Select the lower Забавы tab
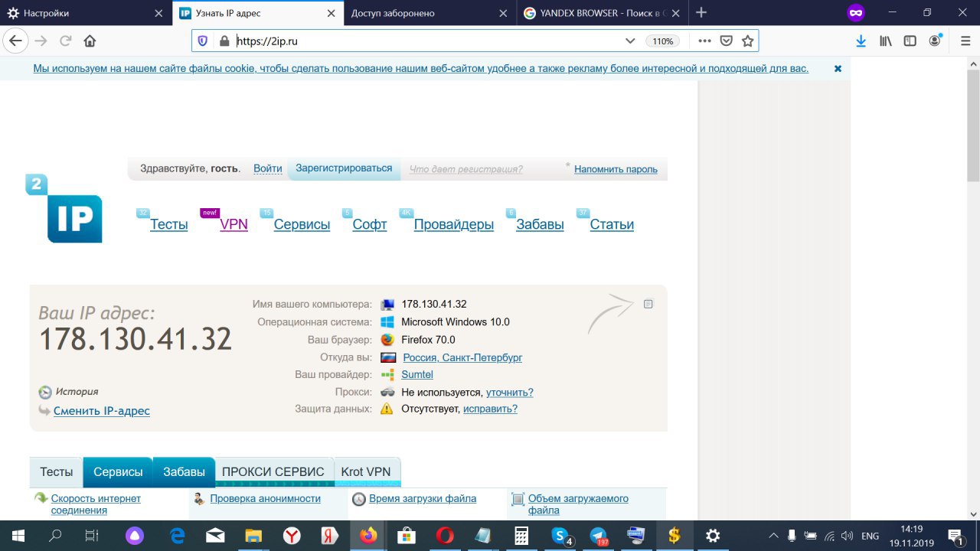The width and height of the screenshot is (980, 551). (x=184, y=472)
